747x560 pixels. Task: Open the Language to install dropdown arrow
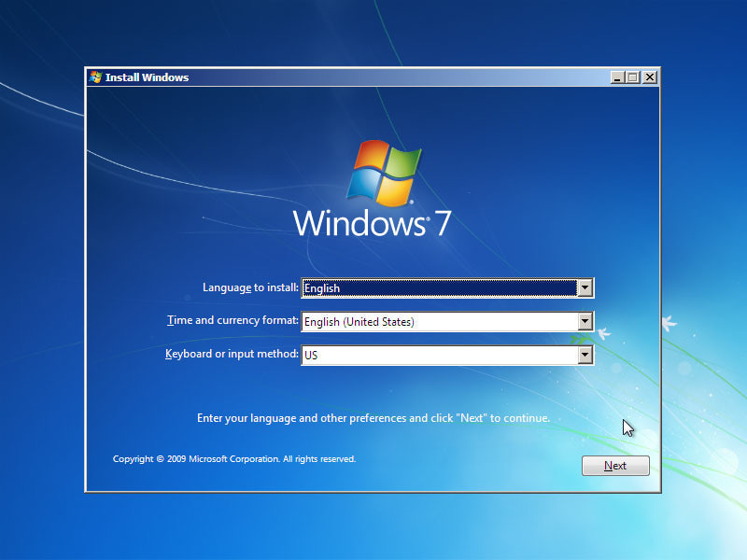coord(585,287)
